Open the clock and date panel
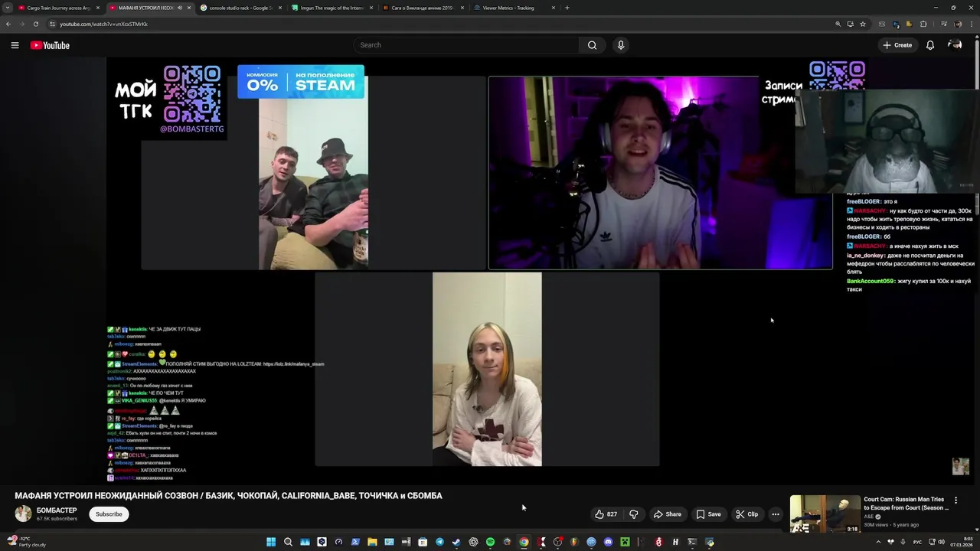The height and width of the screenshot is (551, 980). (962, 542)
